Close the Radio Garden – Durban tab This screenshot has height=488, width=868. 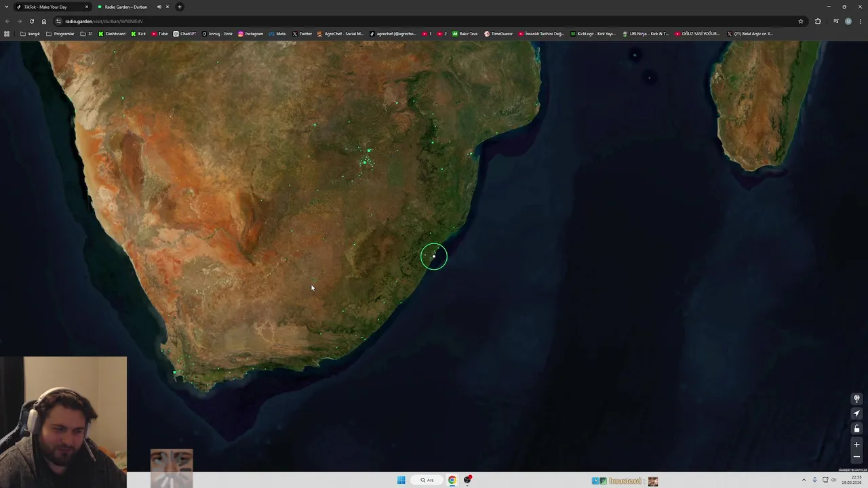[x=167, y=7]
